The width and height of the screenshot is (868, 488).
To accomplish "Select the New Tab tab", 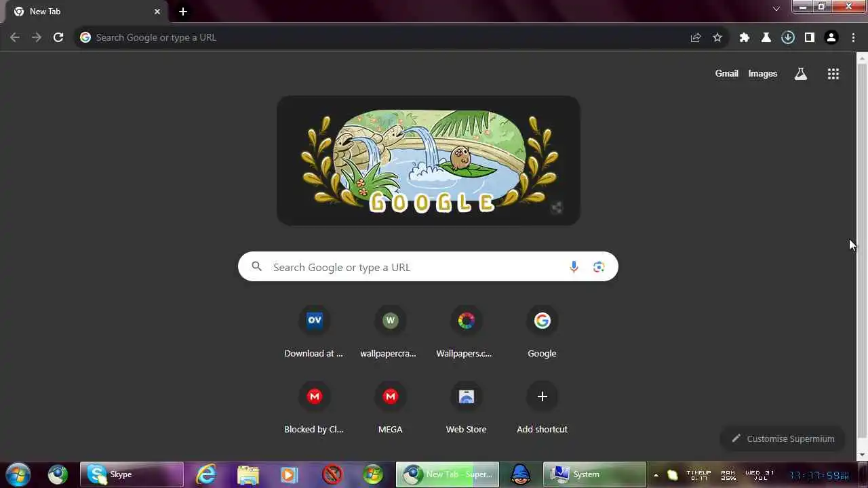I will pyautogui.click(x=86, y=12).
